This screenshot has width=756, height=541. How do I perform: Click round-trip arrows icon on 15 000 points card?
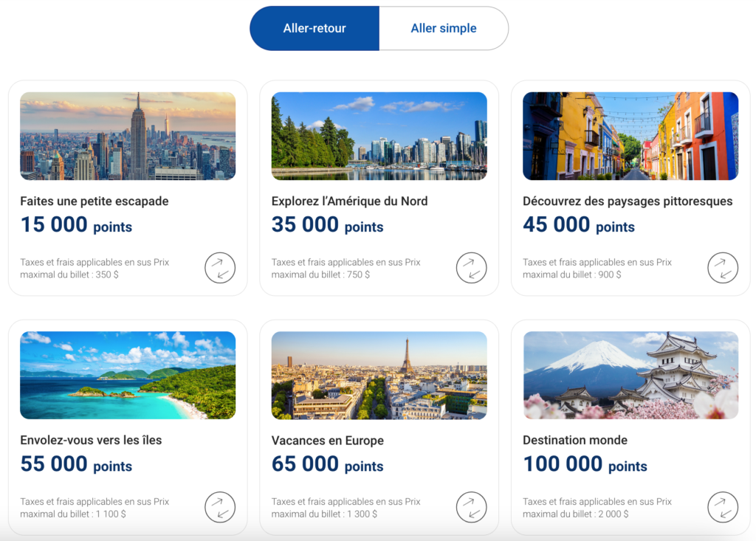pyautogui.click(x=220, y=268)
